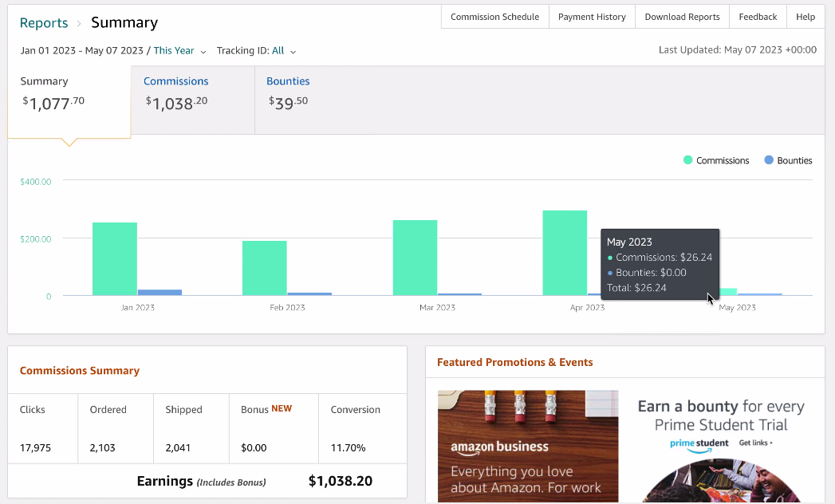The height and width of the screenshot is (504, 835).
Task: Click the Ordered value 2,103
Action: [x=102, y=448]
